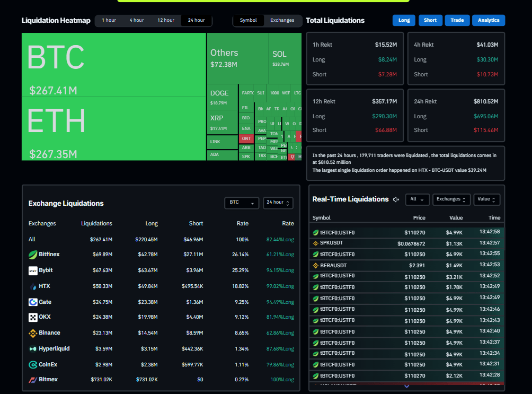Screen dimensions: 532x394
Task: Click the HTX exchange logo icon
Action: [33, 286]
